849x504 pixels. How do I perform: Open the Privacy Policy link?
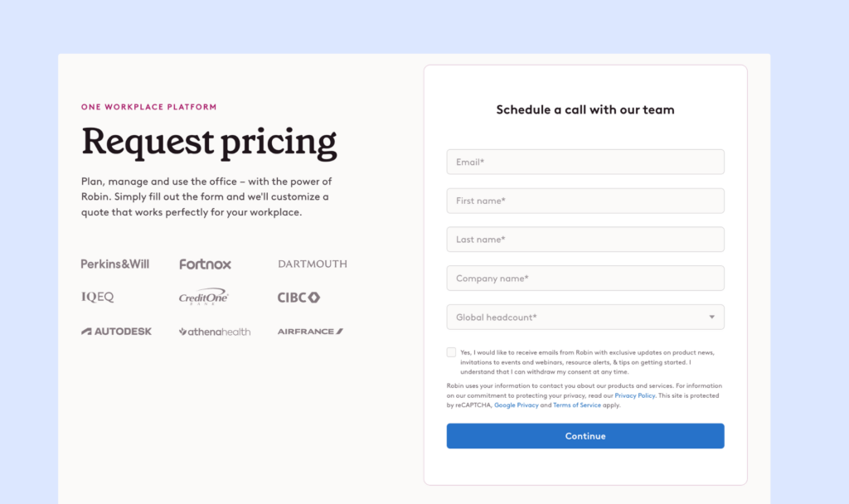[x=634, y=395]
